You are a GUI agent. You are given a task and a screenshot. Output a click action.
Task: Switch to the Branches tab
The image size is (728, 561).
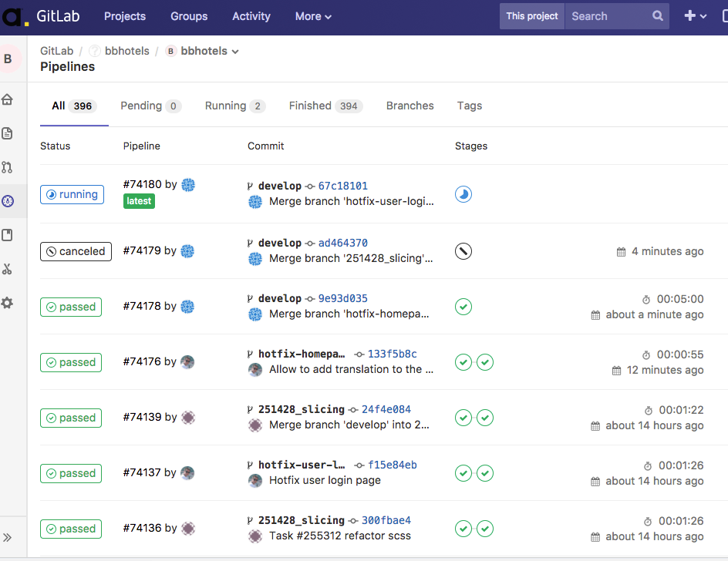pos(410,106)
